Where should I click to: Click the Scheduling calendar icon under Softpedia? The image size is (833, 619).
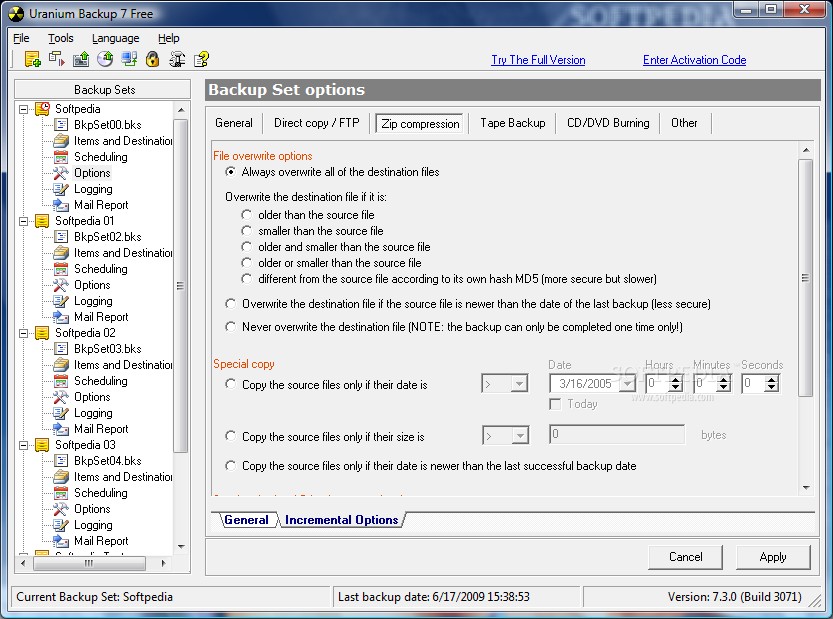[61, 157]
